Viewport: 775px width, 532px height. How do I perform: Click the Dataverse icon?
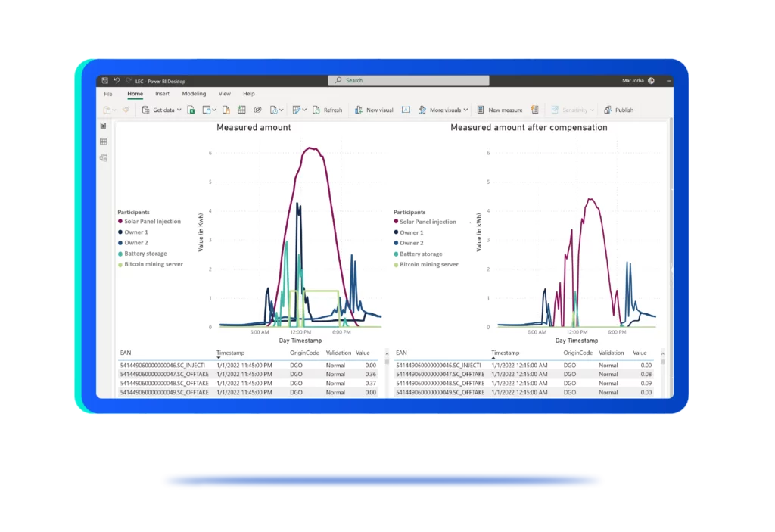pyautogui.click(x=257, y=110)
